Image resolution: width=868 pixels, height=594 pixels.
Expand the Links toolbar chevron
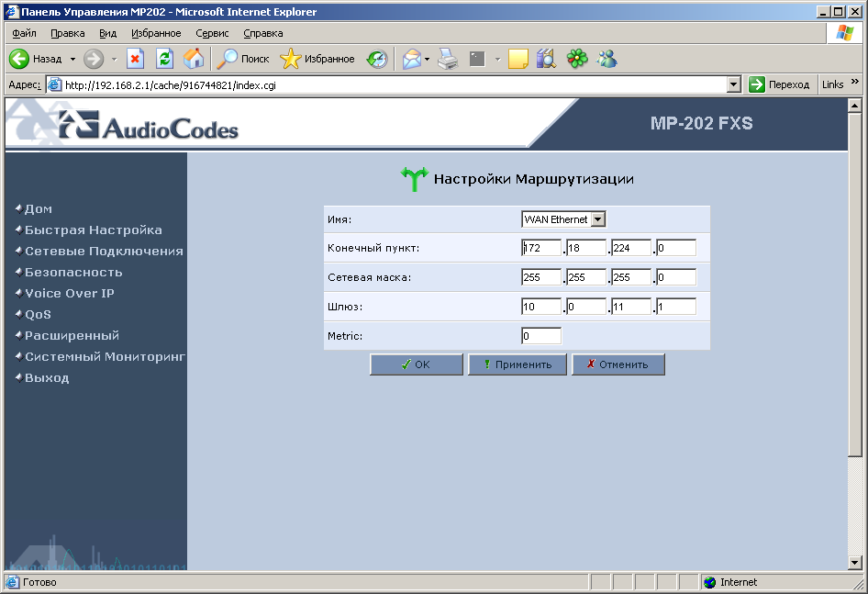pos(855,82)
